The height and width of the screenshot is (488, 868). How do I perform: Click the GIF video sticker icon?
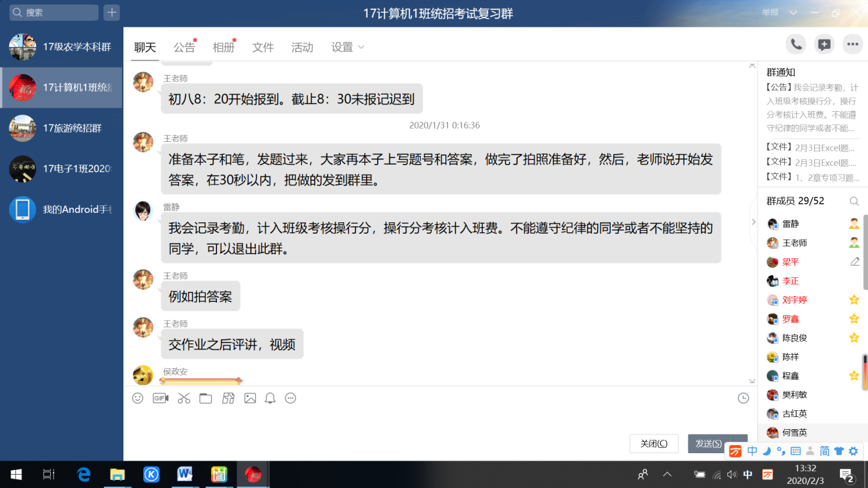(x=161, y=398)
